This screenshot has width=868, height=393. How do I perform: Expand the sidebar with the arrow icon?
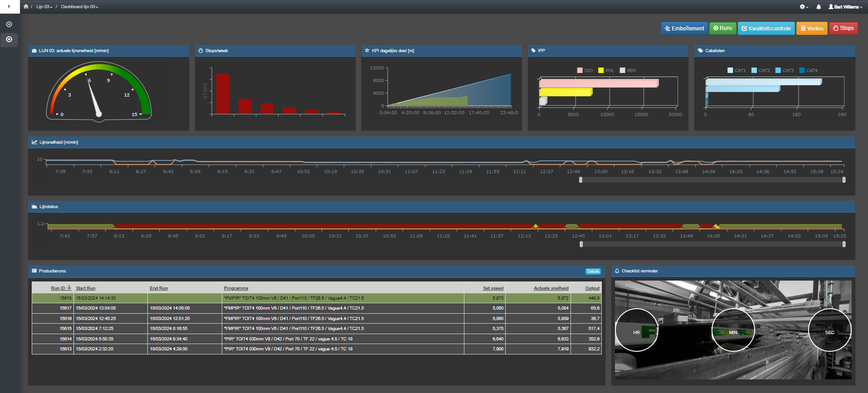point(9,6)
